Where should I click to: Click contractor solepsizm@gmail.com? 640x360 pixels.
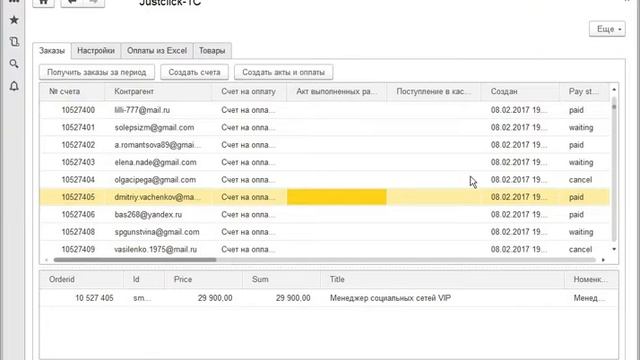[x=154, y=127]
